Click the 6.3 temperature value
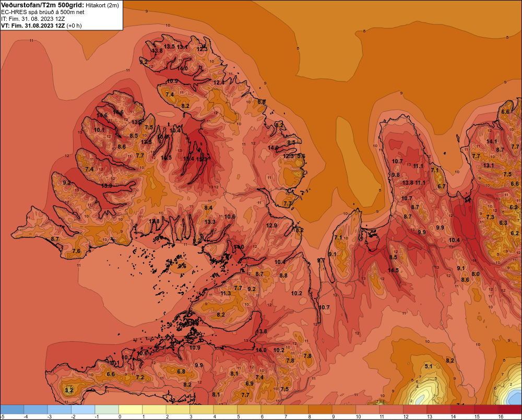522x420 pixels. pos(503,223)
